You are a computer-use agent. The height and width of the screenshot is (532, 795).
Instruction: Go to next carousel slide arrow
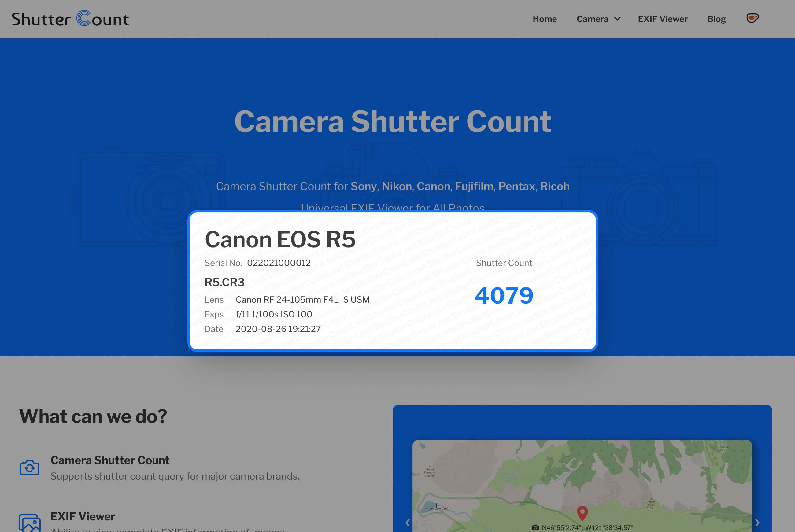[757, 523]
